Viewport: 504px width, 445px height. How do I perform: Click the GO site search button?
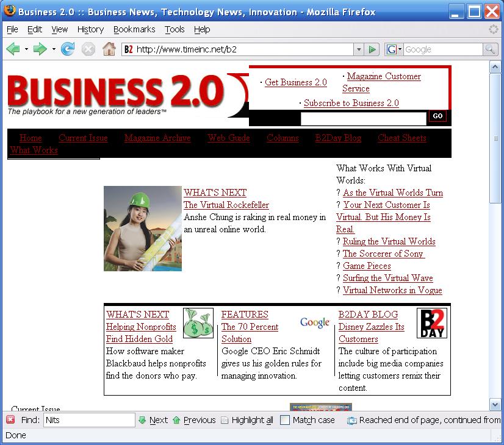[437, 116]
